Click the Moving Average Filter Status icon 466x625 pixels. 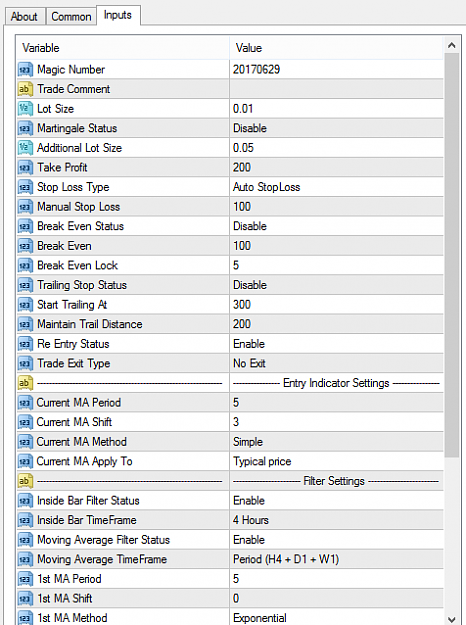[25, 540]
